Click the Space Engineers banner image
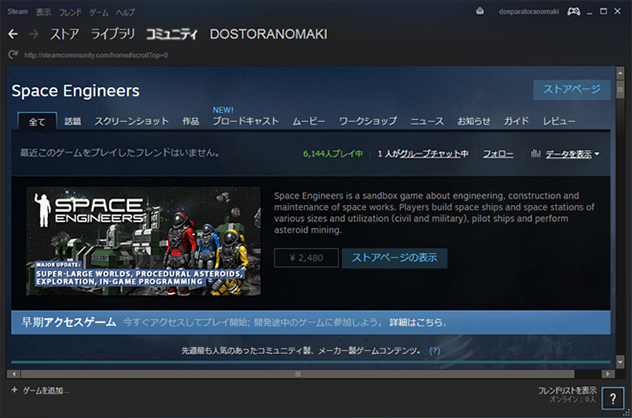The width and height of the screenshot is (632, 418). click(x=143, y=241)
